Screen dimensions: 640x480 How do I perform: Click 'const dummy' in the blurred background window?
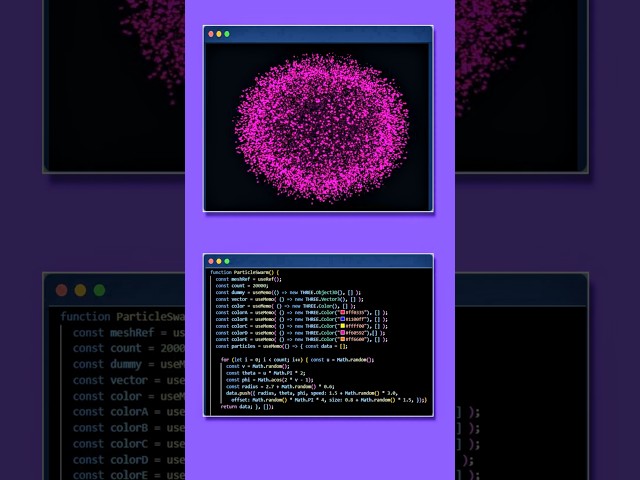point(107,364)
